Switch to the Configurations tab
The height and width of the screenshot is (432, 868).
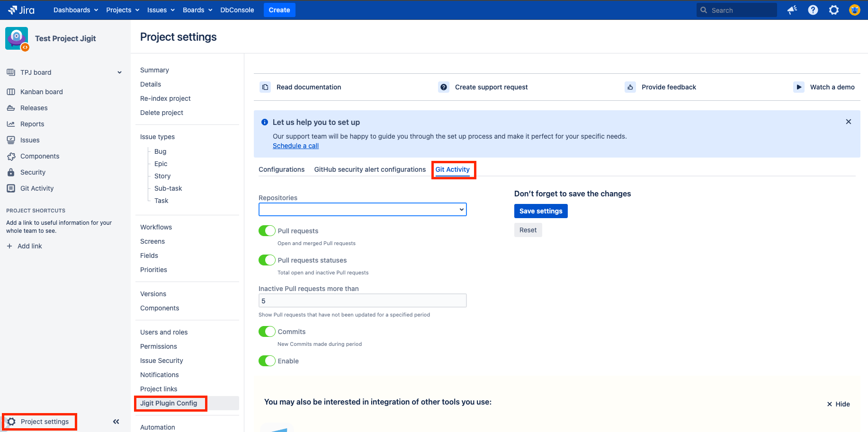(281, 169)
